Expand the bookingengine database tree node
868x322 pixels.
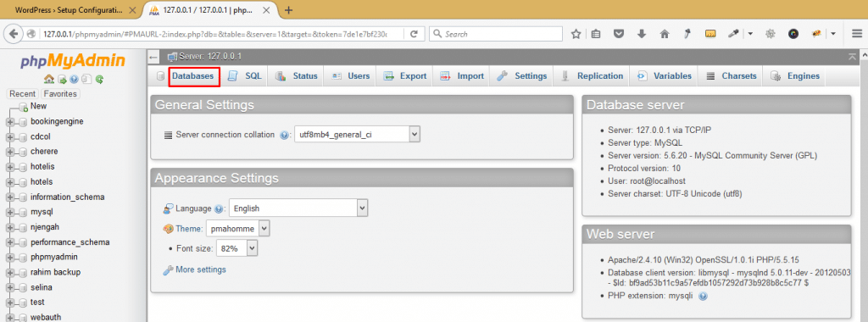[x=10, y=122]
